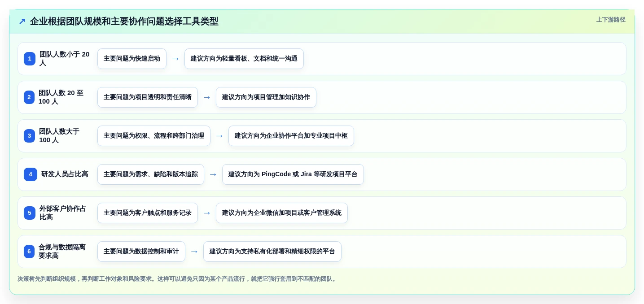The height and width of the screenshot is (304, 644).
Task: Click the 主要问题为项目透明和责任清晰 box
Action: (148, 97)
